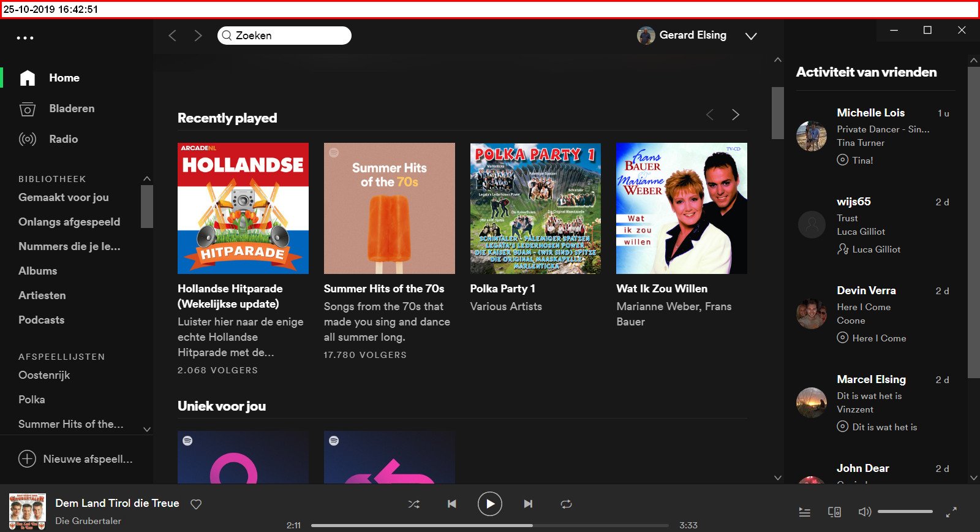Click the Zoeken search field
The height and width of the screenshot is (532, 980).
pyautogui.click(x=284, y=36)
